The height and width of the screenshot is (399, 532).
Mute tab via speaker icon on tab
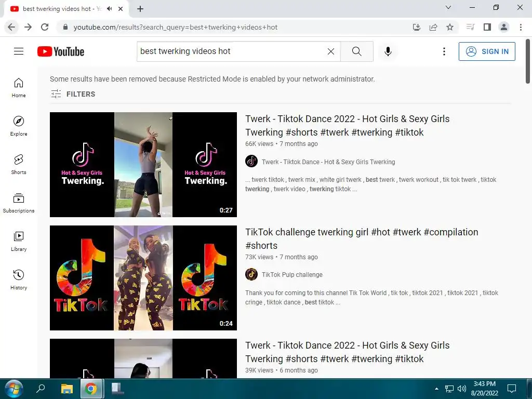[x=109, y=9]
